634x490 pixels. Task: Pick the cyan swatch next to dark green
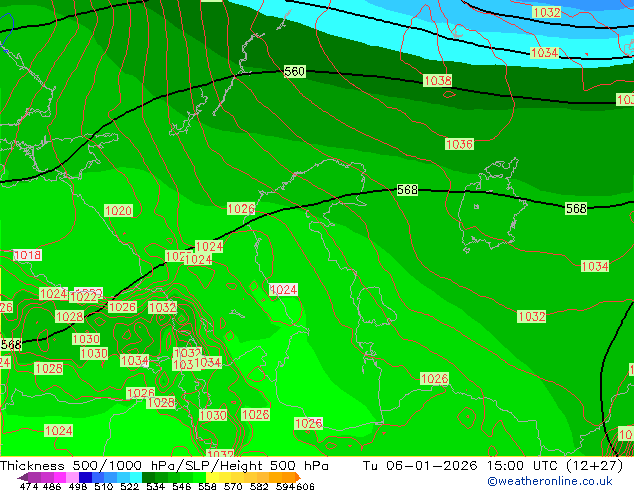136,477
